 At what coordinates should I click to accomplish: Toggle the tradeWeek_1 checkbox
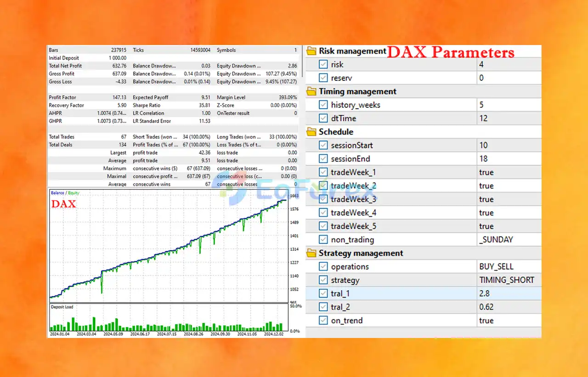[323, 173]
